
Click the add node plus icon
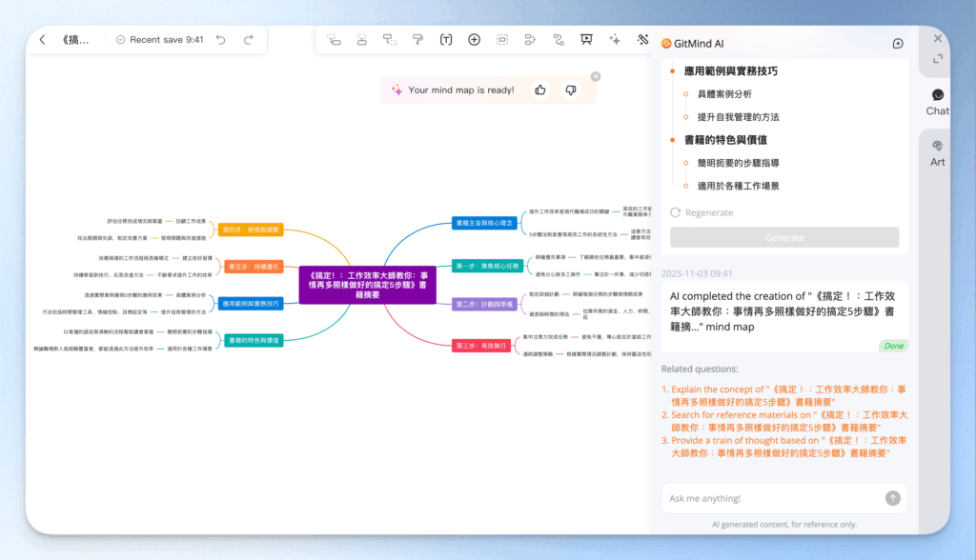click(x=474, y=39)
